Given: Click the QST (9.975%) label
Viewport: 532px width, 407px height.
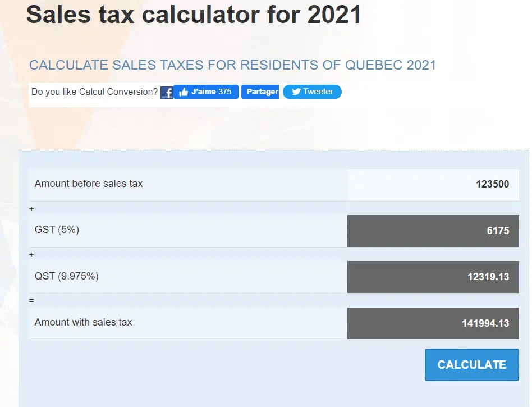Looking at the screenshot, I should pyautogui.click(x=66, y=276).
